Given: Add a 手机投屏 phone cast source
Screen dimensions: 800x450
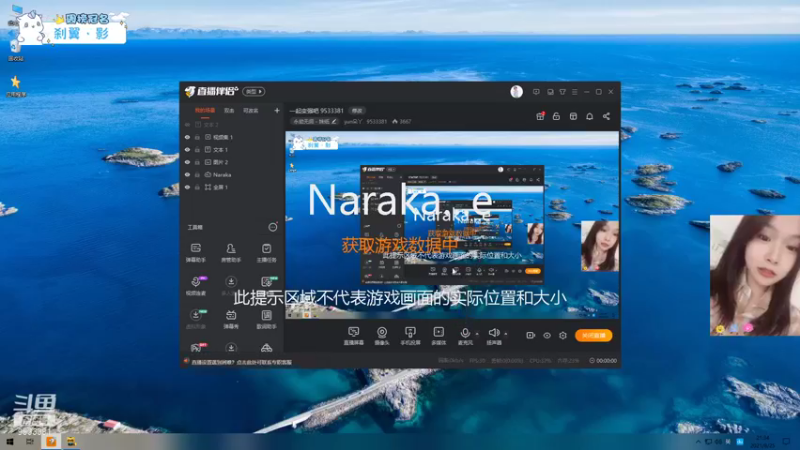Looking at the screenshot, I should 410,336.
